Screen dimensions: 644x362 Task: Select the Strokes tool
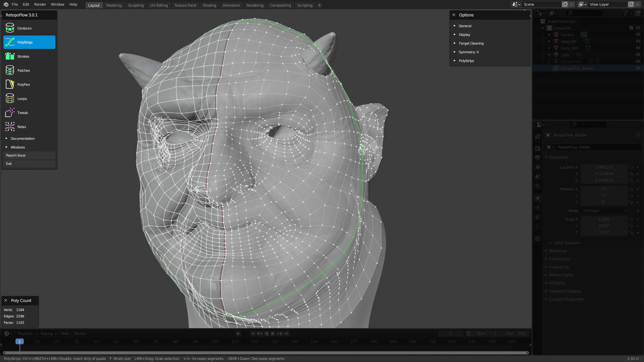[22, 56]
